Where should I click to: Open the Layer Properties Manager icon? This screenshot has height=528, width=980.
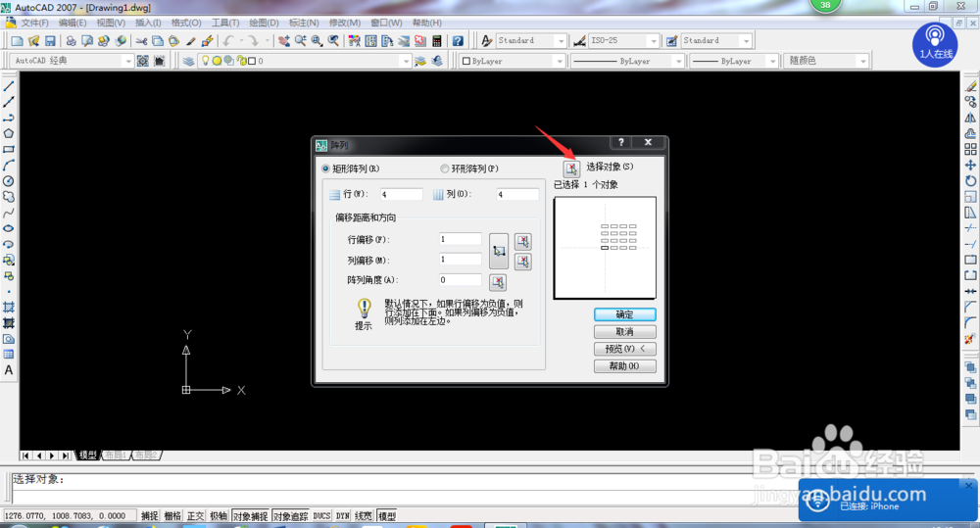(x=188, y=61)
